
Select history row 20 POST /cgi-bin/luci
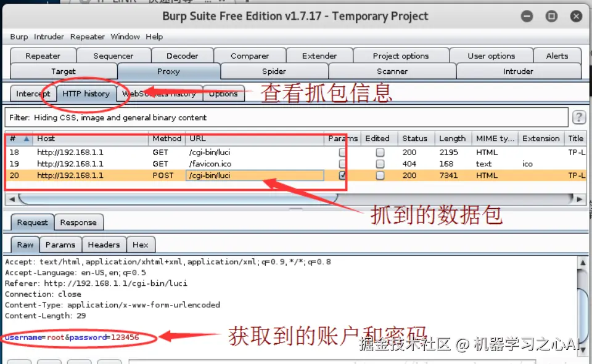point(296,176)
